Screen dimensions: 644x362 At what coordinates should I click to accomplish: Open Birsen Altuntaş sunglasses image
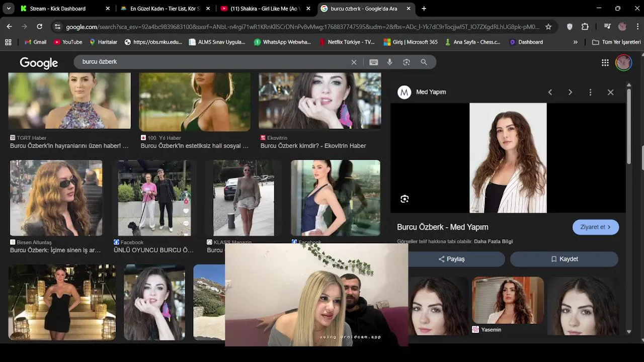click(x=56, y=198)
